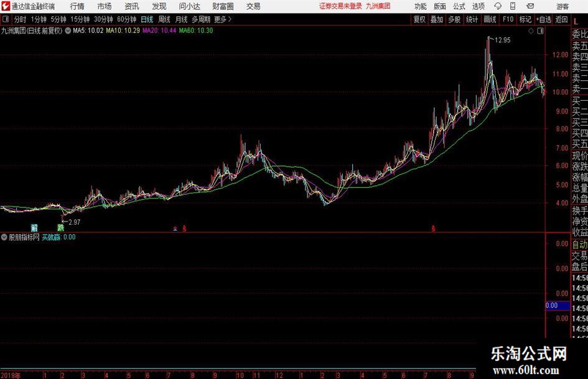Click the 买就赢: 0.00 indicator value

point(58,237)
